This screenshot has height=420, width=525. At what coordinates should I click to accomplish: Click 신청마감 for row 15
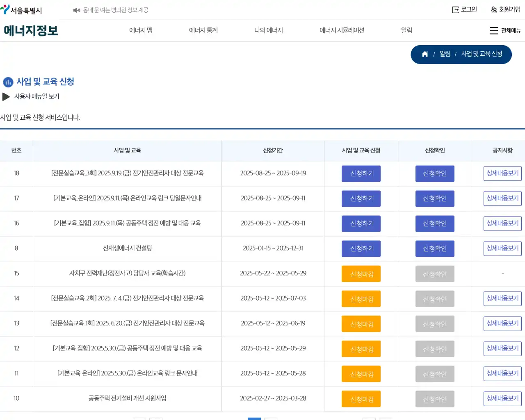[x=361, y=274]
